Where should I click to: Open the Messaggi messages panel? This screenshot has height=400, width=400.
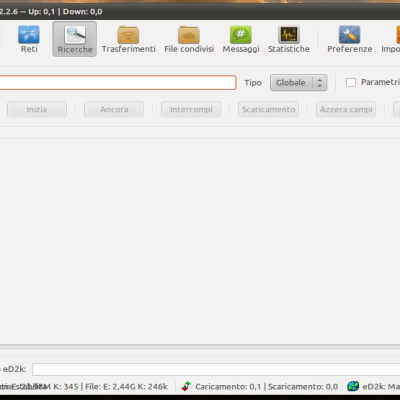click(x=241, y=39)
